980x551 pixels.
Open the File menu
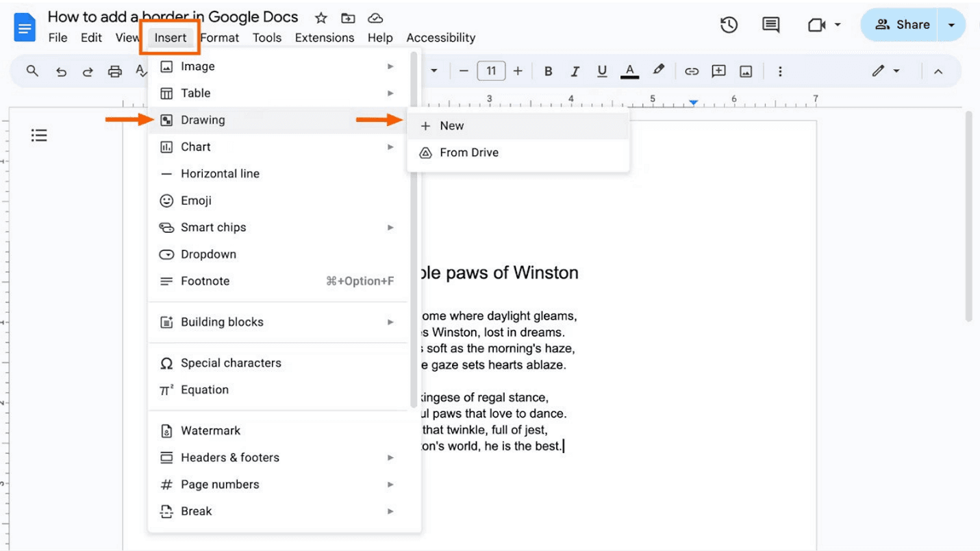coord(58,38)
